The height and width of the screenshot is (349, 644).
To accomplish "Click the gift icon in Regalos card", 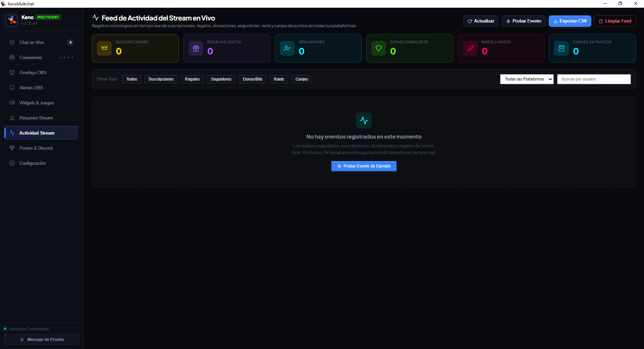I will 196,48.
